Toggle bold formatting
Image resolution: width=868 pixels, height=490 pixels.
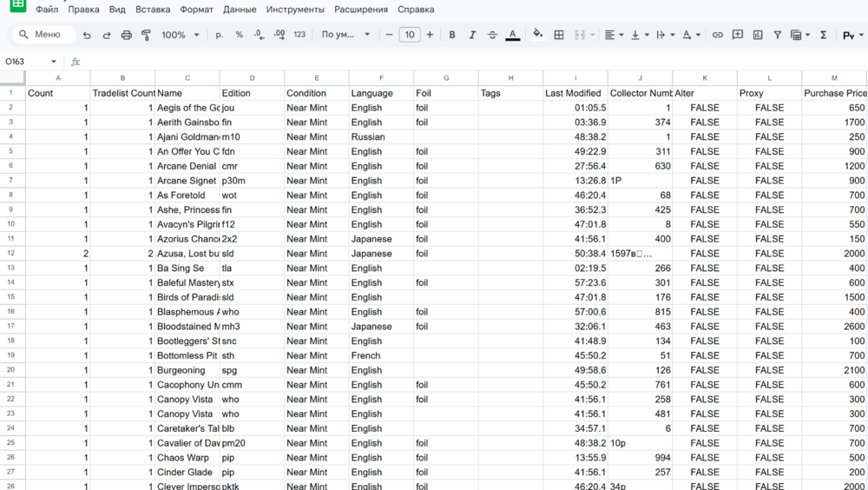[x=452, y=35]
